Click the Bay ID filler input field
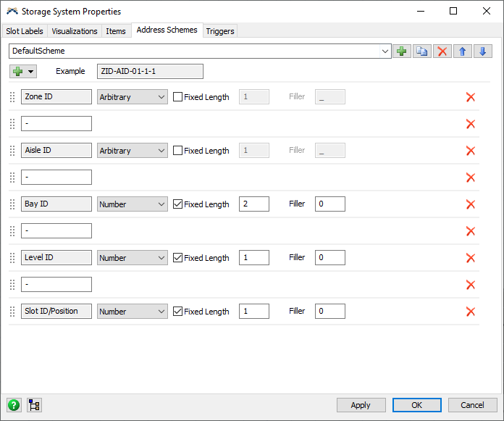The image size is (504, 421). click(329, 204)
